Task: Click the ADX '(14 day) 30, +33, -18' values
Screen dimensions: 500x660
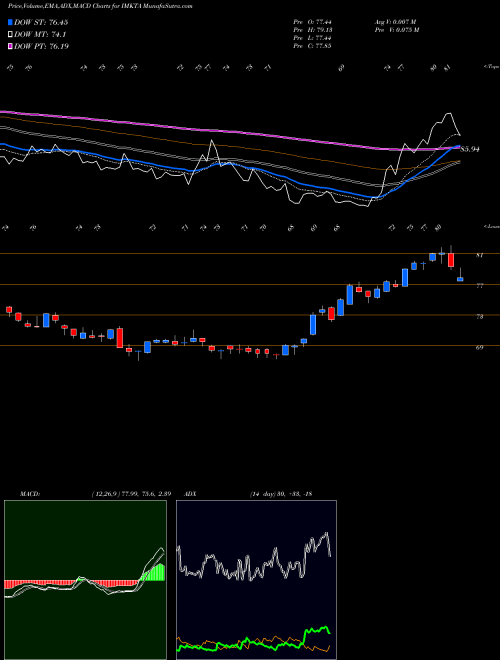Action: pos(281,494)
